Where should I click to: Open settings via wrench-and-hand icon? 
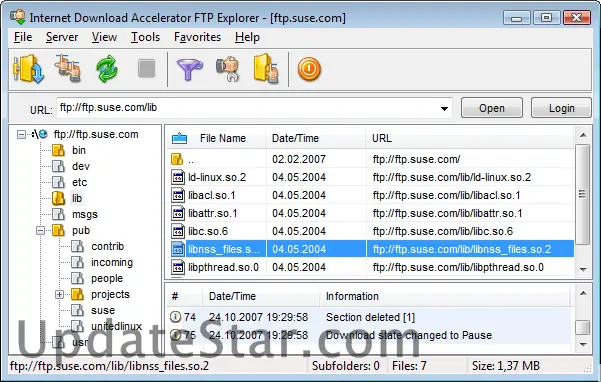[x=228, y=69]
